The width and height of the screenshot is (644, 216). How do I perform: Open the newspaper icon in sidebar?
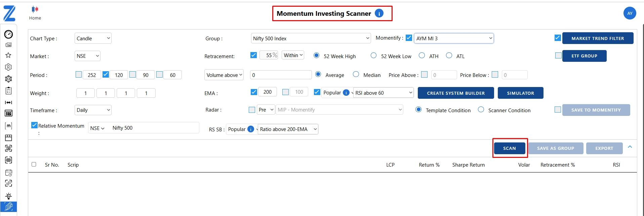8,45
